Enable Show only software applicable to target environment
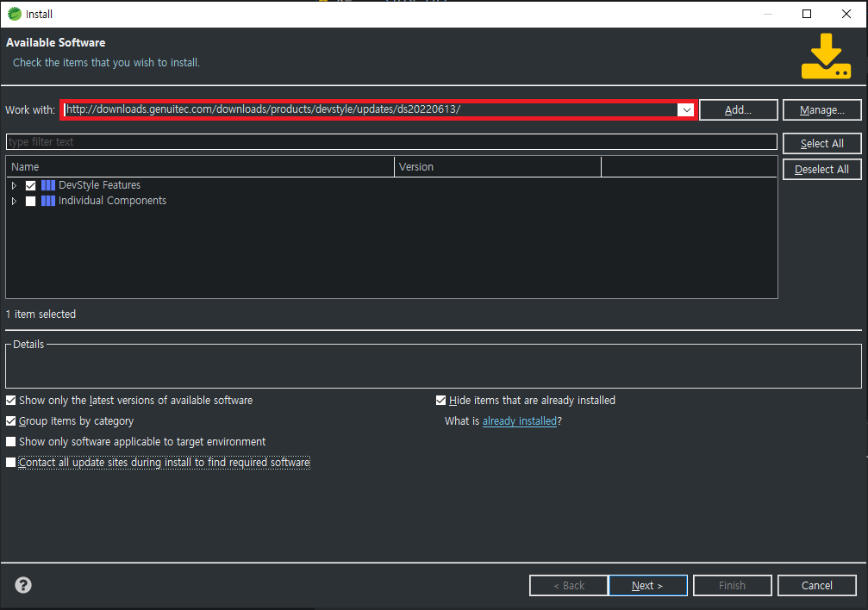Viewport: 868px width, 610px height. 10,442
